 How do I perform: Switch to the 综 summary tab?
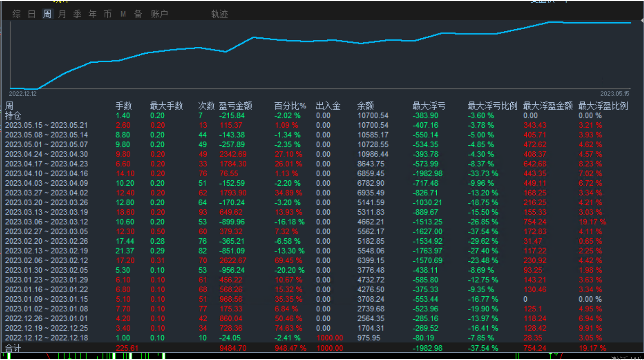16,14
